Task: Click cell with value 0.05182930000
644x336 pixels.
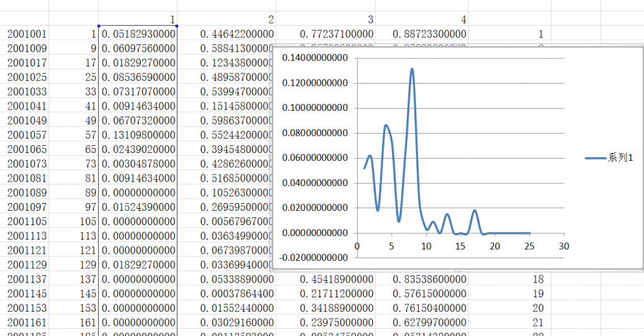Action: pyautogui.click(x=138, y=34)
